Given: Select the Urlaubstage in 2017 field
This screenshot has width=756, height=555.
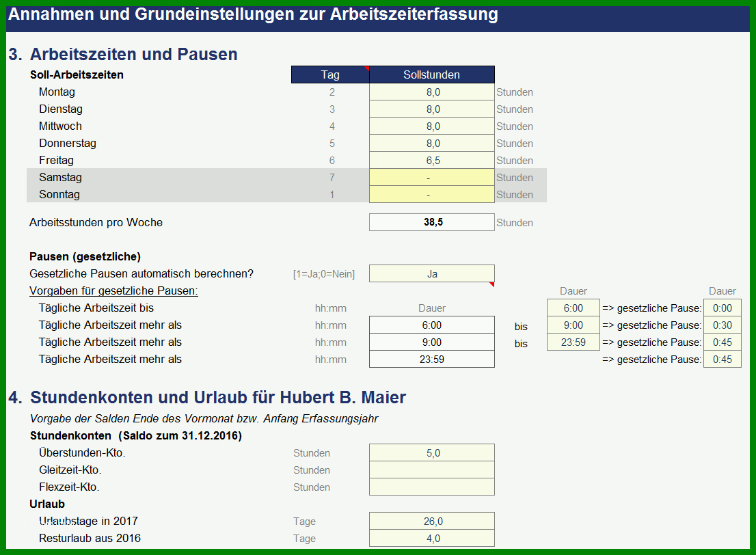Looking at the screenshot, I should tap(431, 522).
